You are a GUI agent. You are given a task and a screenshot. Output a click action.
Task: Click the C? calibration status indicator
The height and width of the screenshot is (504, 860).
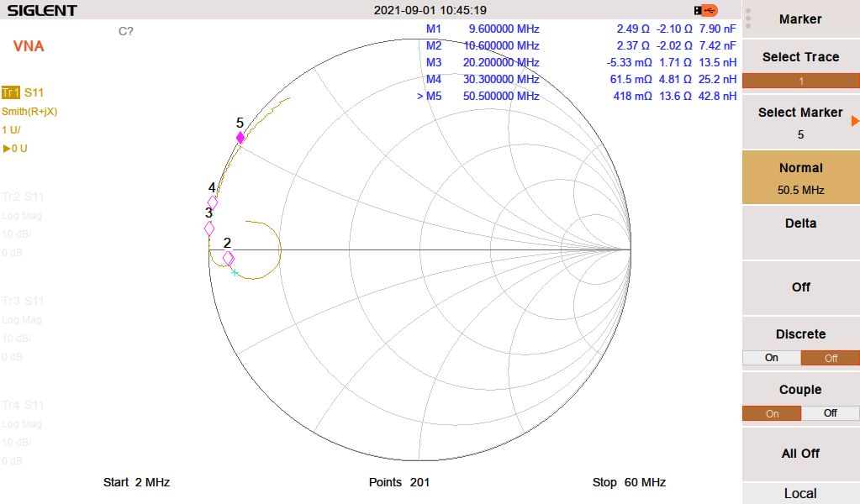125,31
